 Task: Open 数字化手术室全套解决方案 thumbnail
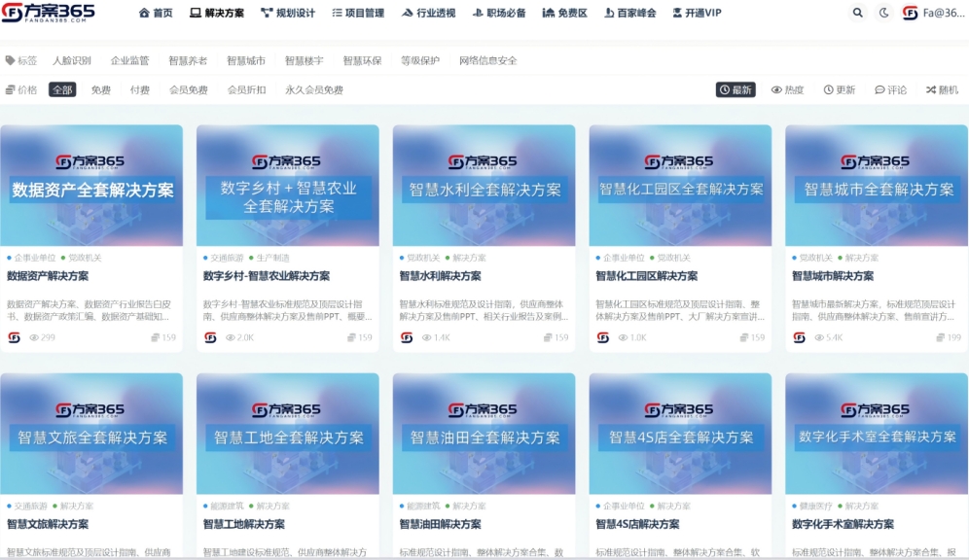point(877,434)
